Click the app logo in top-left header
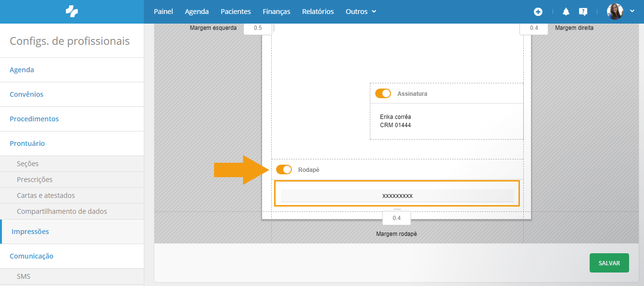Screen dimensions: 644x286 click(72, 12)
